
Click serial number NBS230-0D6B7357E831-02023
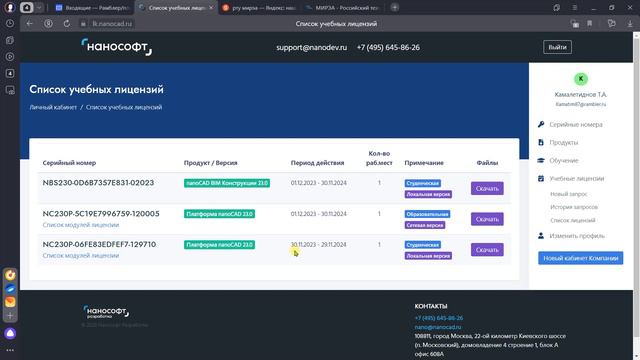click(98, 183)
